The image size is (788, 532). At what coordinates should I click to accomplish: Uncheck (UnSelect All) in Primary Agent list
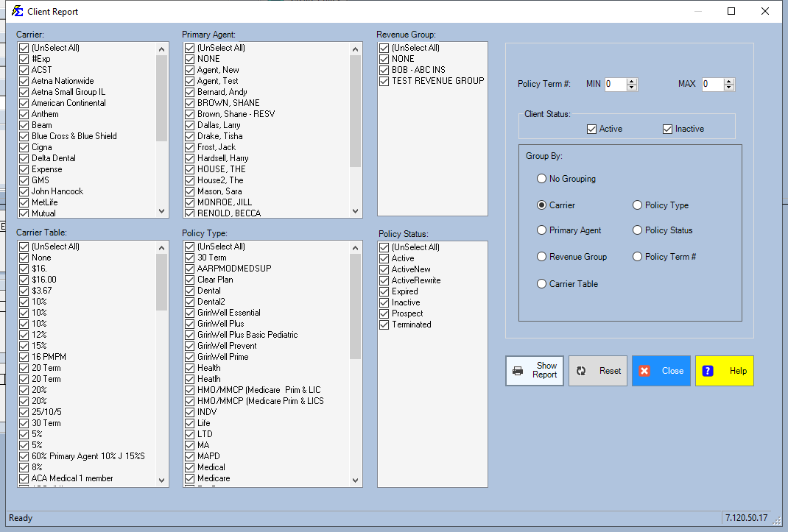point(189,47)
